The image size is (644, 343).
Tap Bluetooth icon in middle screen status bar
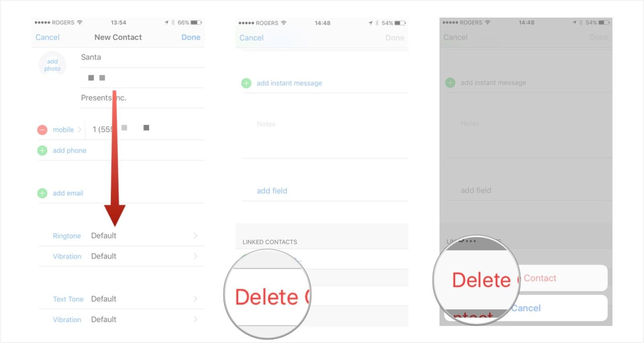377,23
